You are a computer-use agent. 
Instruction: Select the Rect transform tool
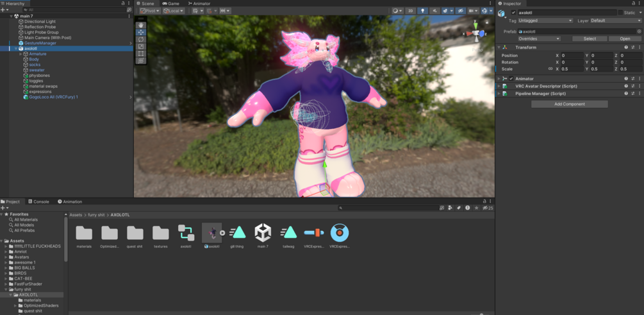[x=140, y=53]
